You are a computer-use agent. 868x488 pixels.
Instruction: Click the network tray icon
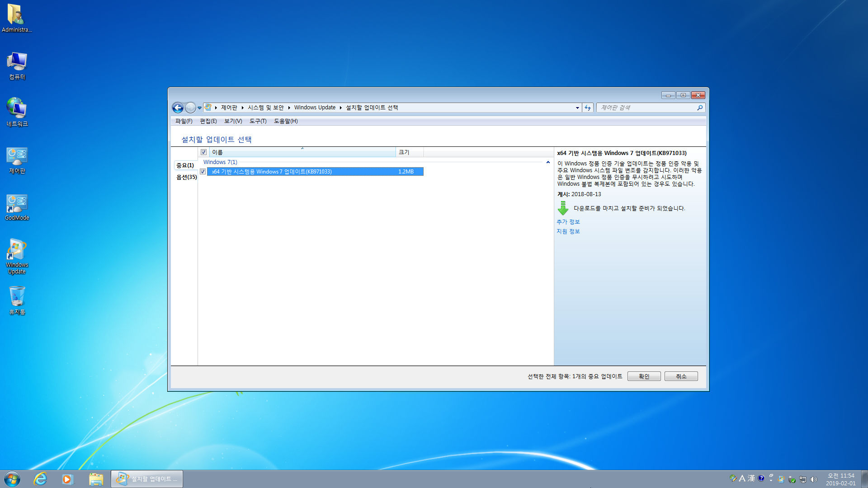pos(803,479)
